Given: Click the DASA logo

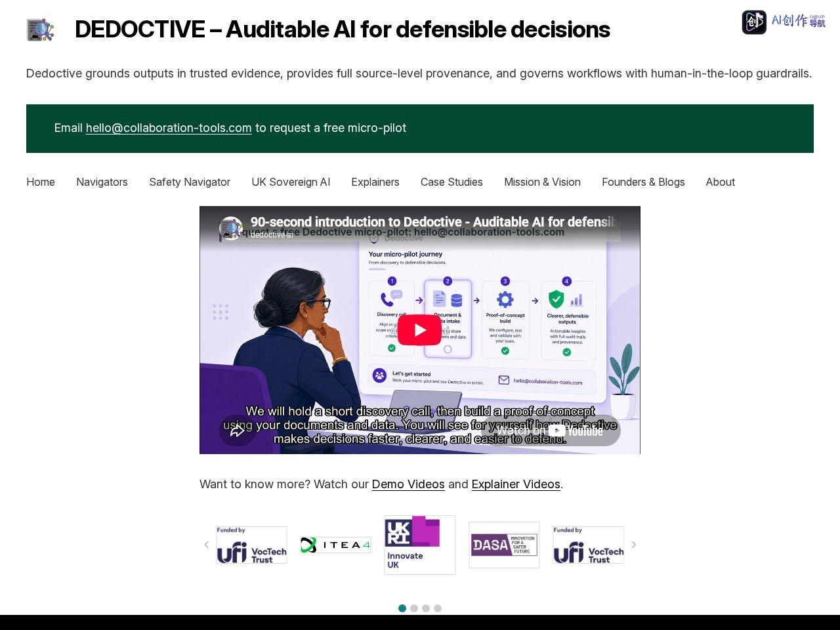Looking at the screenshot, I should (504, 545).
